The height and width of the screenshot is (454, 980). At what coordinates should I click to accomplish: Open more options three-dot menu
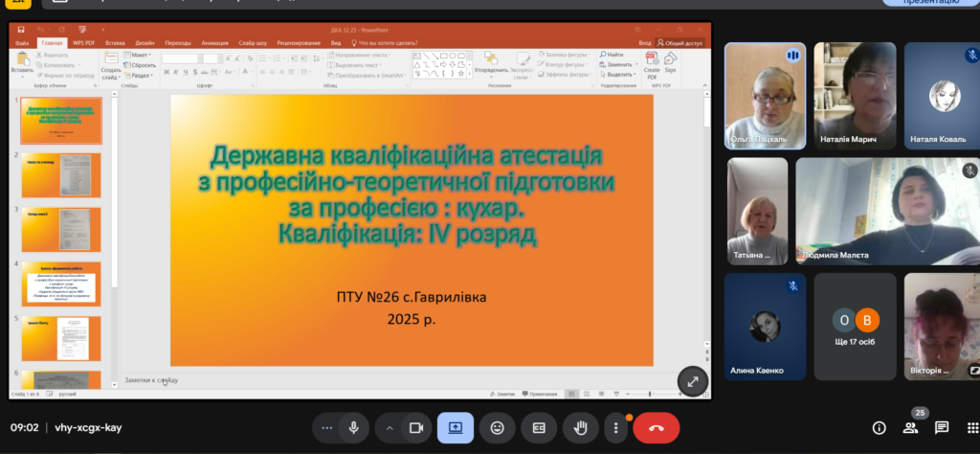(616, 427)
